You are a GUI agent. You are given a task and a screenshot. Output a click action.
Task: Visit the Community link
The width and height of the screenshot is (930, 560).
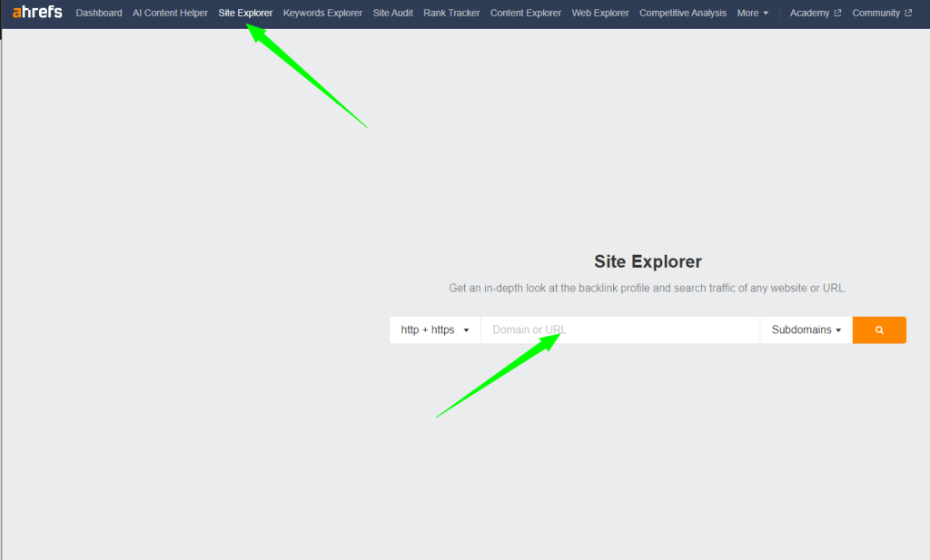876,14
